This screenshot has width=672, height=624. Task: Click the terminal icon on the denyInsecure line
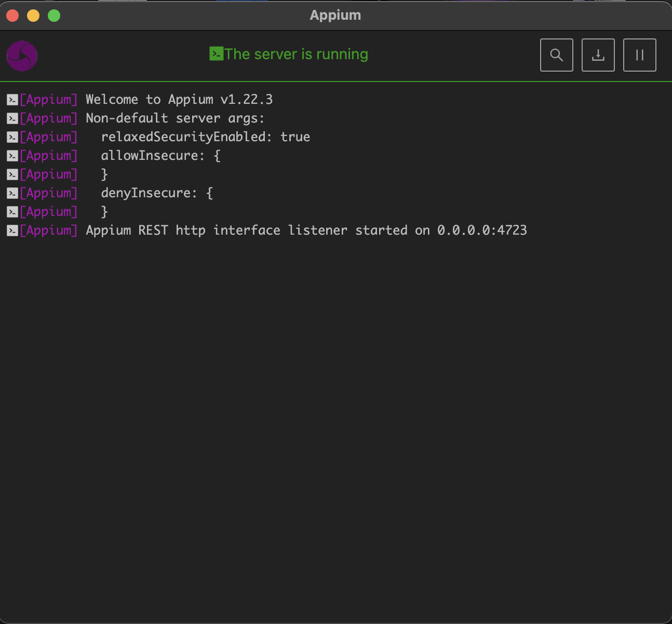click(x=11, y=193)
